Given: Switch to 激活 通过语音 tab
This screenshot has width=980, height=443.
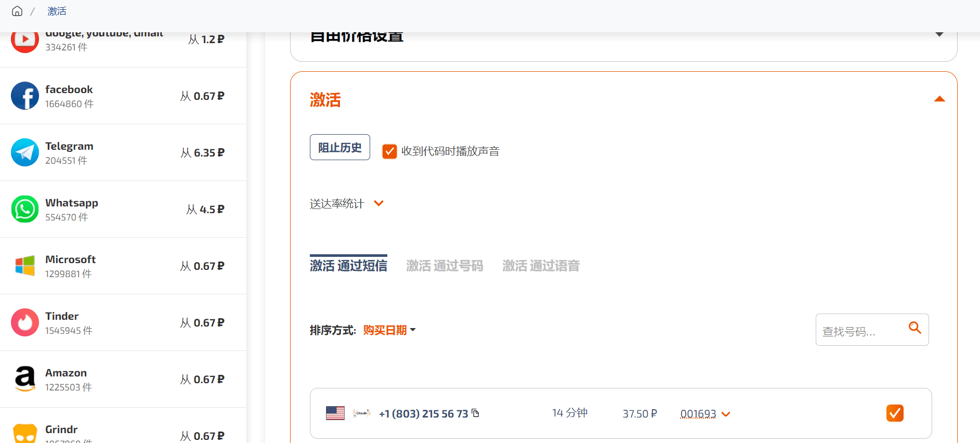Looking at the screenshot, I should point(541,266).
